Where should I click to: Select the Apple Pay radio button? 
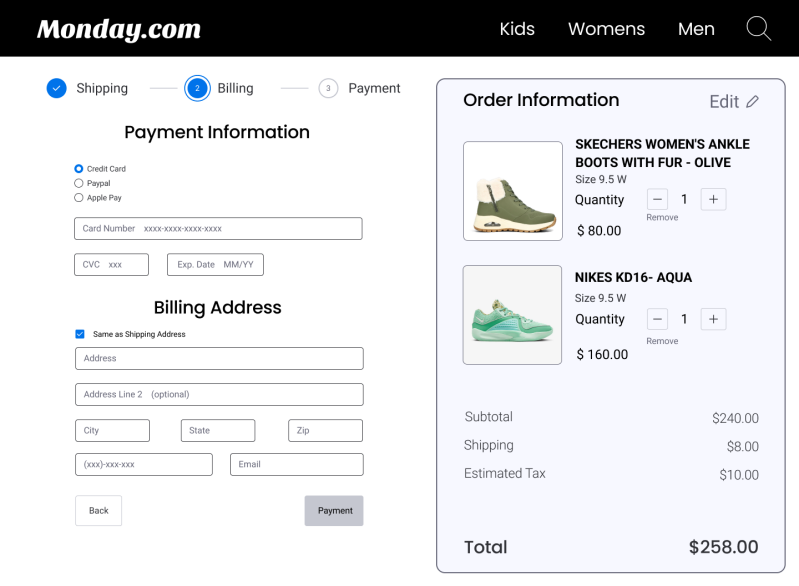[79, 198]
